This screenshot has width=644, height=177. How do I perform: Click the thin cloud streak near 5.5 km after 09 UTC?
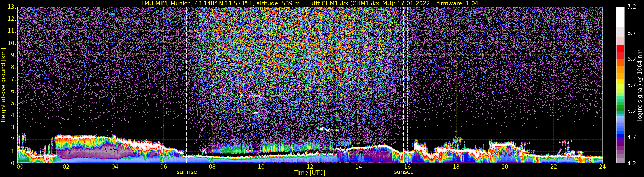click(x=251, y=96)
